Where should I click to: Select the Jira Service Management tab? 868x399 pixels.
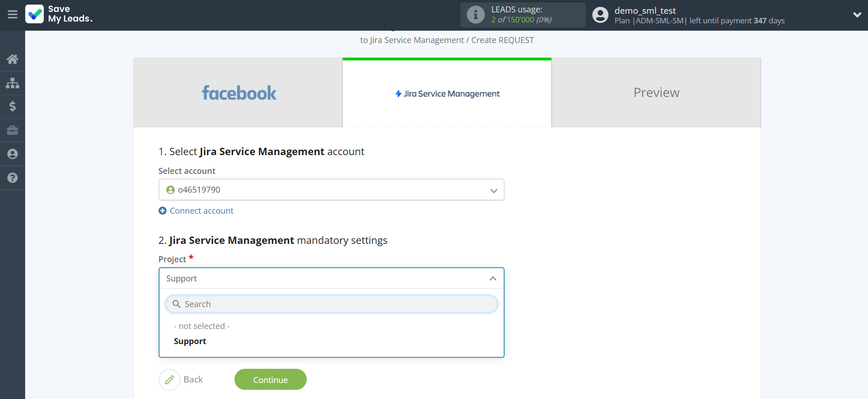[x=447, y=94]
